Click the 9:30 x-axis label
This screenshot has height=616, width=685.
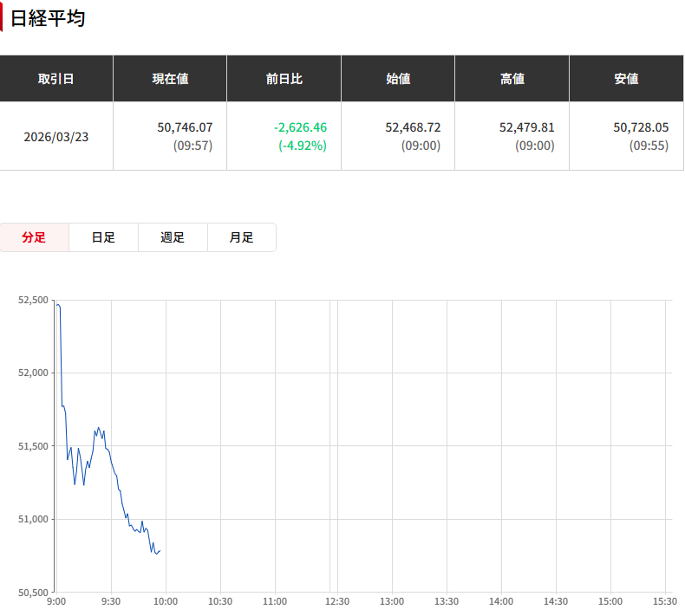111,601
